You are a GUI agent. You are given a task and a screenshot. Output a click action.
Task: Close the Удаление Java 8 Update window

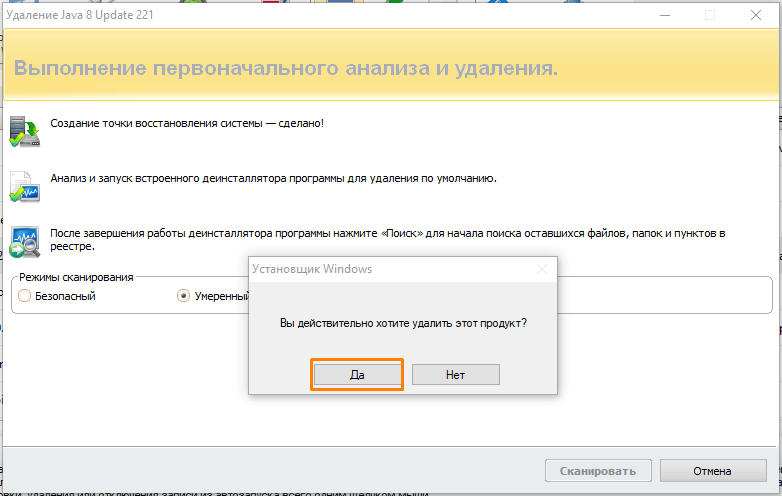(x=756, y=15)
